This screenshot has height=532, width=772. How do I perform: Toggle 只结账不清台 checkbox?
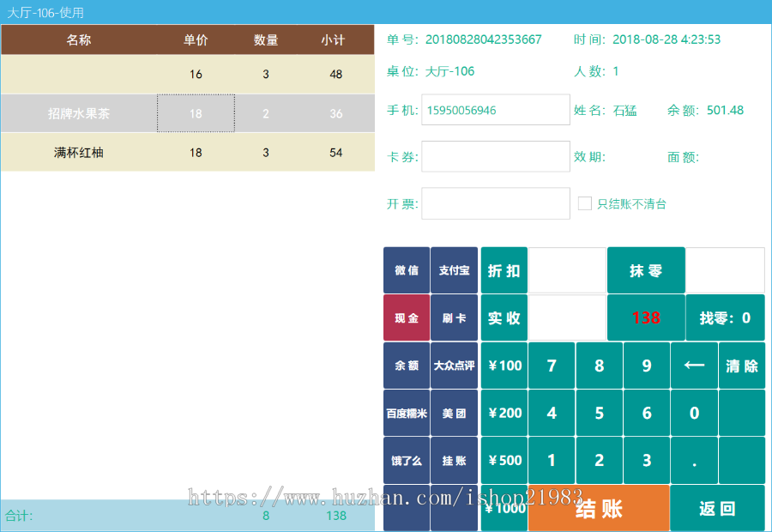point(585,203)
